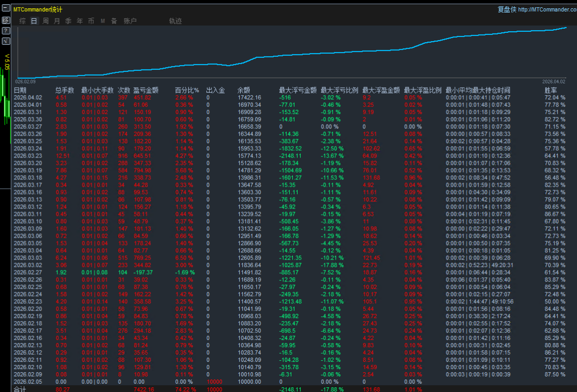
Task: Switch to the 账户 account tab
Action: [130, 21]
